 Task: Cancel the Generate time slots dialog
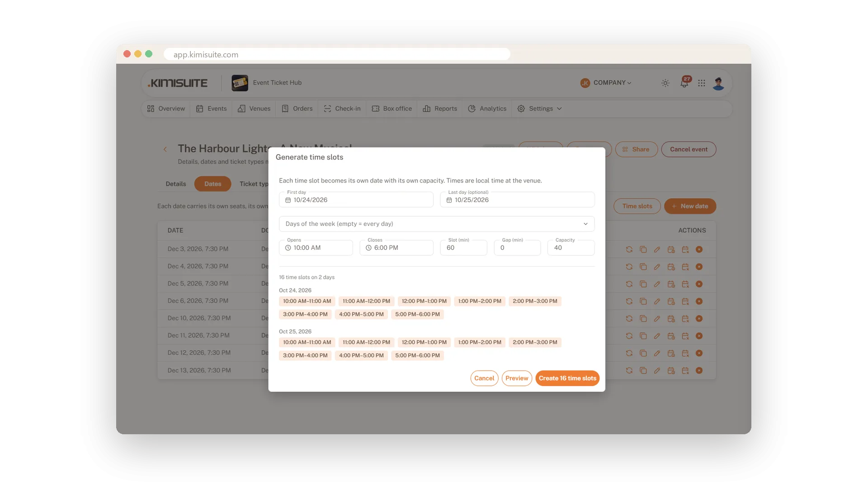click(x=484, y=379)
